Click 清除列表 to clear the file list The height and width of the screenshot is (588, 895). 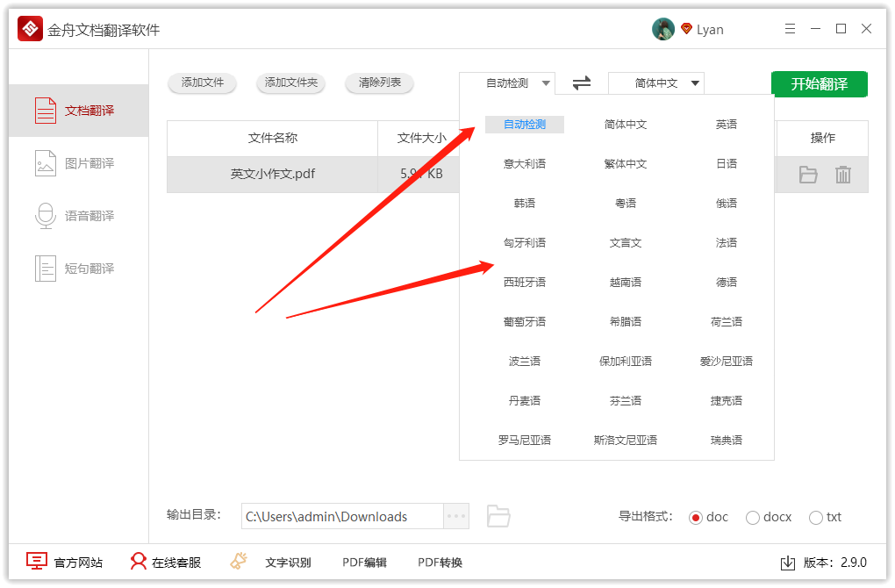tap(378, 83)
